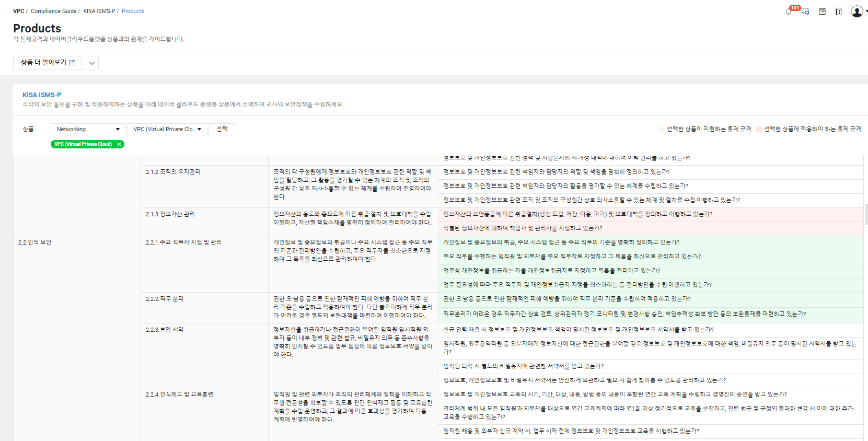Open KISA ISMS-P breadcrumb link
Viewport: 868px width, 441px height.
[99, 11]
